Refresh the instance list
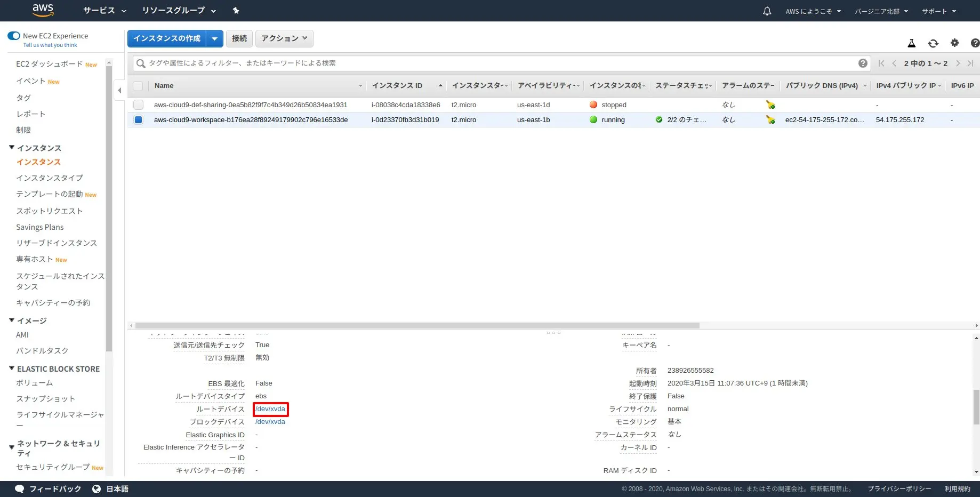The image size is (980, 497). coord(933,43)
